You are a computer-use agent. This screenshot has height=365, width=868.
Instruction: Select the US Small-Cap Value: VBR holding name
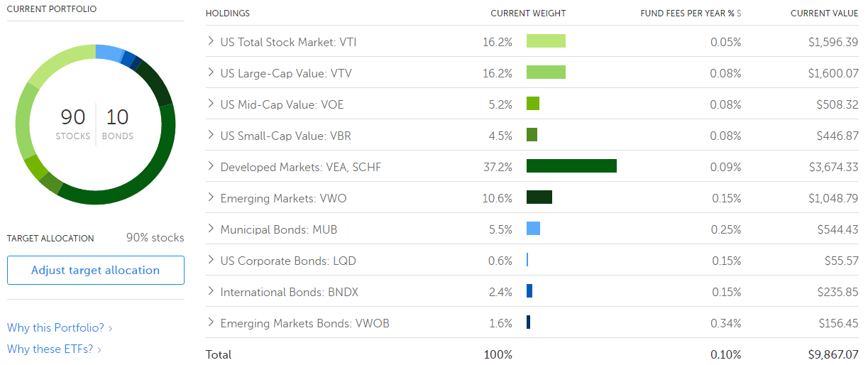tap(284, 136)
